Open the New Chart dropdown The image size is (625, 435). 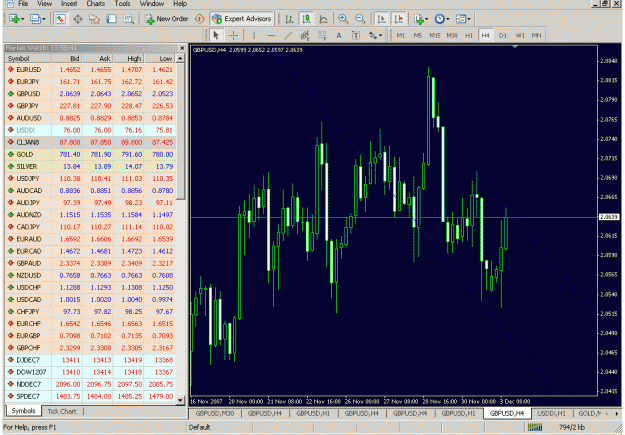pyautogui.click(x=16, y=19)
